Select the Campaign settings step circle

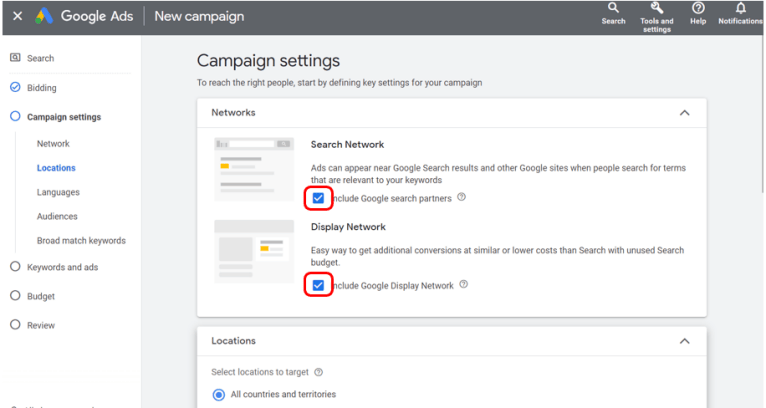(15, 116)
